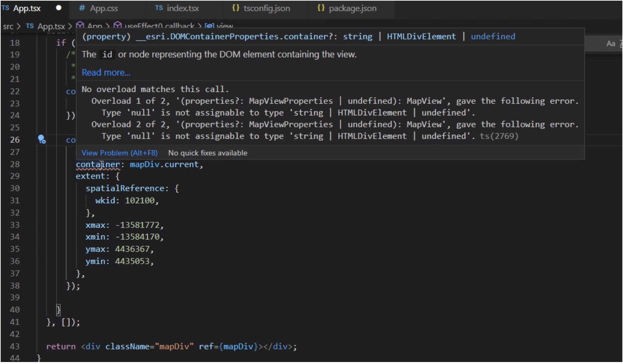Click the underlined container property on line 28
This screenshot has height=364, width=623.
click(x=98, y=165)
